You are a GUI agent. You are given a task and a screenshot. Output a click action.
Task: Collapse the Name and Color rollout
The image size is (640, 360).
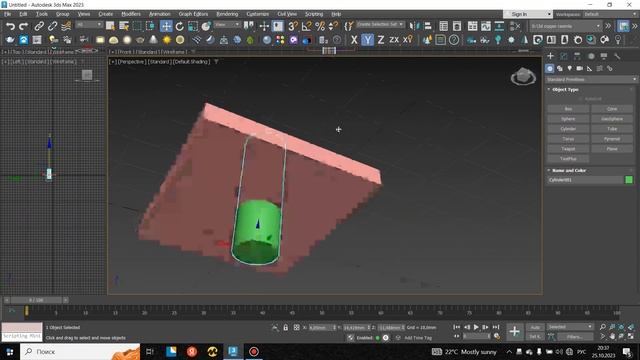click(x=569, y=170)
